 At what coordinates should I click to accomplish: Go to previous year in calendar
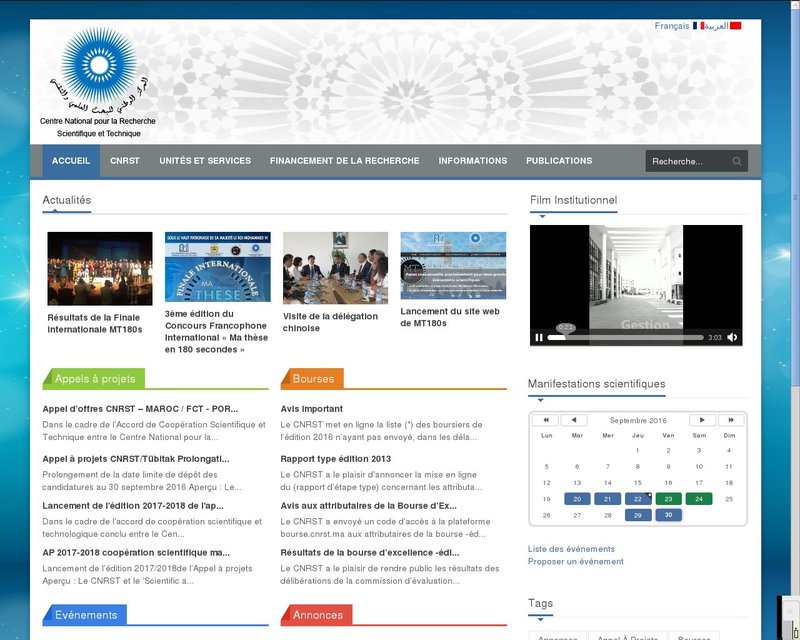click(545, 420)
